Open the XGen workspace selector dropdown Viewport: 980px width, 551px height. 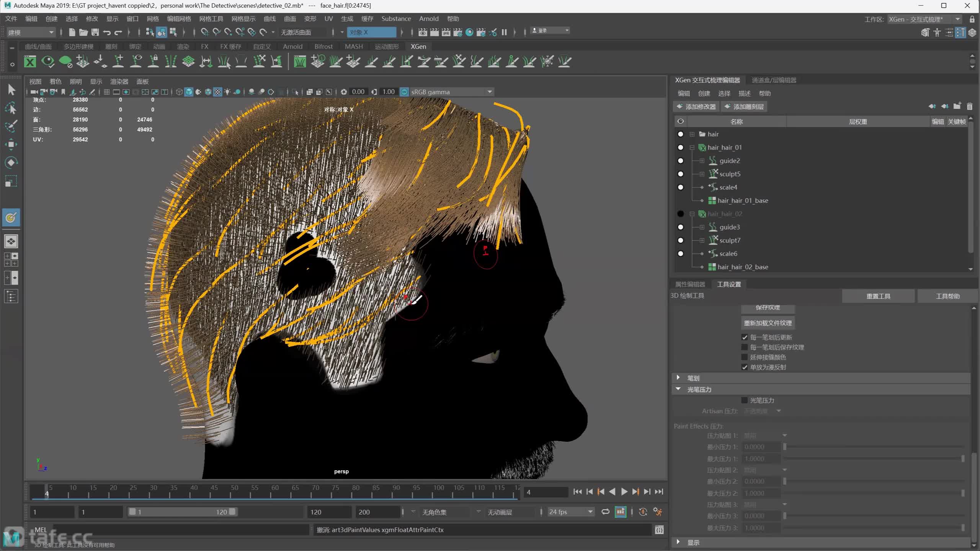[x=924, y=19]
